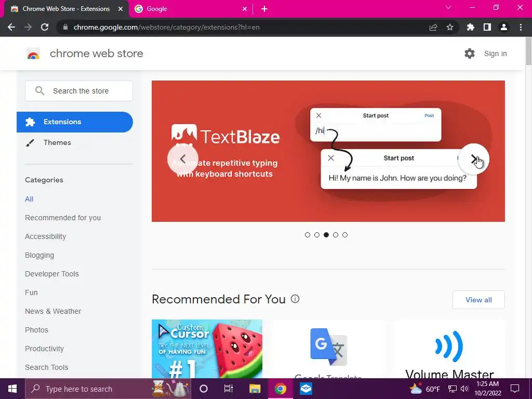Open Task View on the taskbar

click(229, 389)
